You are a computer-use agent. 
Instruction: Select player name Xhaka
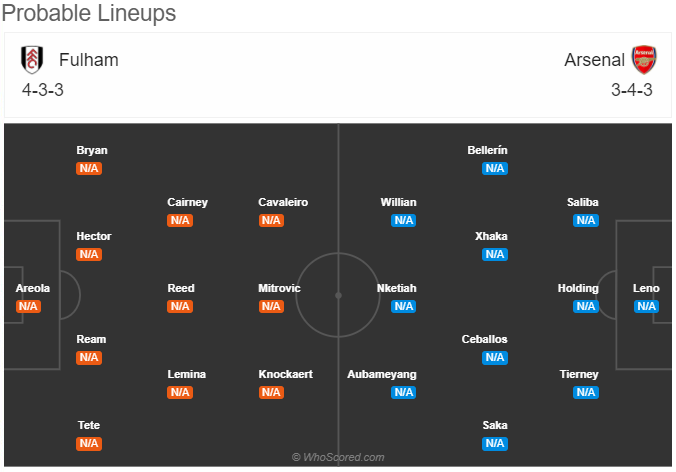click(x=491, y=236)
